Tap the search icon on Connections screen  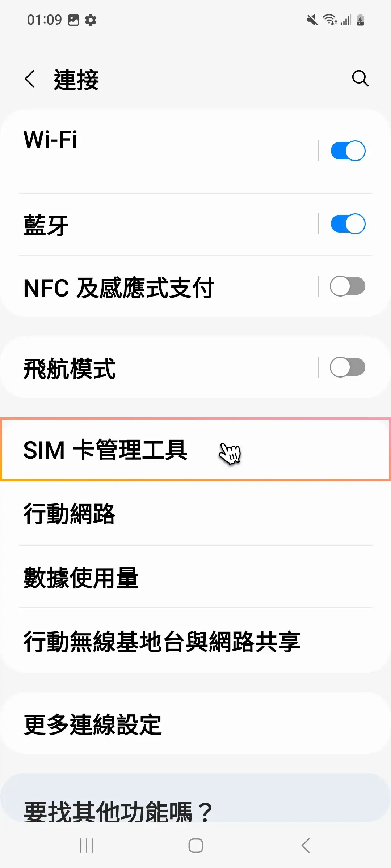(x=360, y=79)
